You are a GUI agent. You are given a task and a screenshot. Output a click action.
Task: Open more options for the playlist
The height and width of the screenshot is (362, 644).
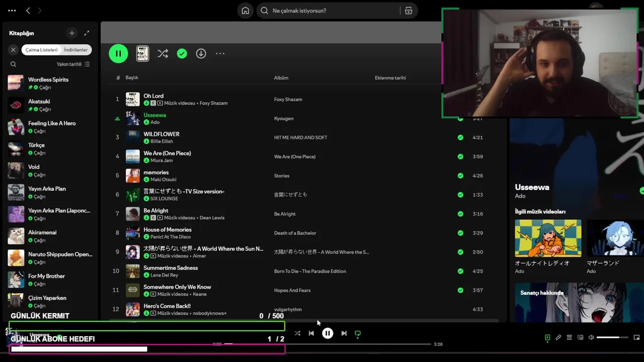click(x=220, y=53)
